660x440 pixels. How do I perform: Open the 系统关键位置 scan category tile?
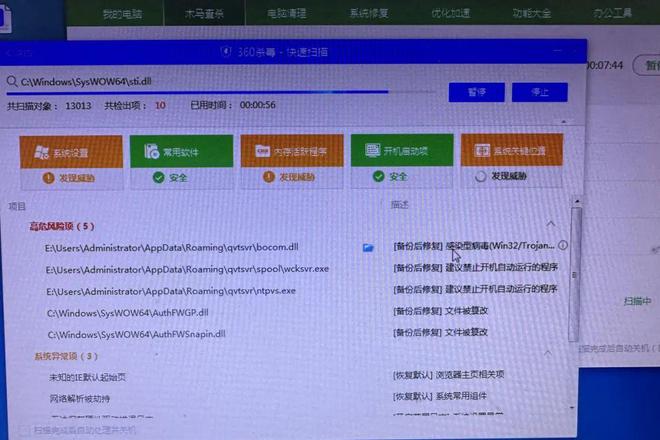click(512, 149)
